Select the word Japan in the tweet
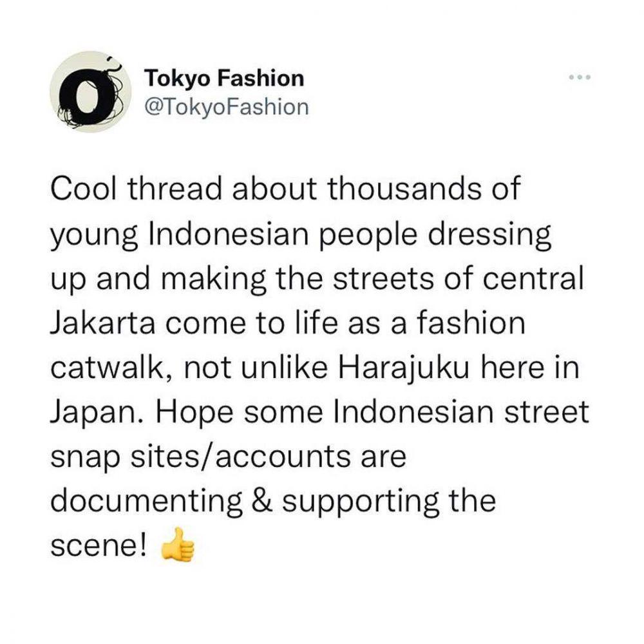Image resolution: width=644 pixels, height=644 pixels. 98,413
